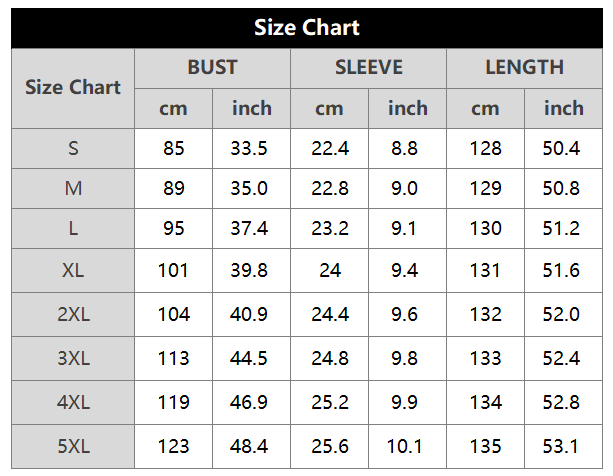Screen dimensions: 613x476
Task: Click the 51.6 inch length cell
Action: 563,269
